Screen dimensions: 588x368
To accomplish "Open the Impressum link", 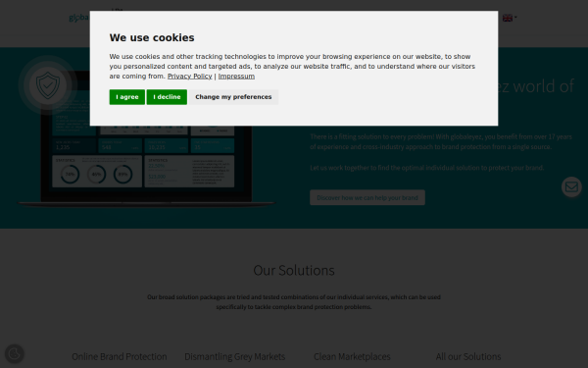I will click(x=236, y=77).
